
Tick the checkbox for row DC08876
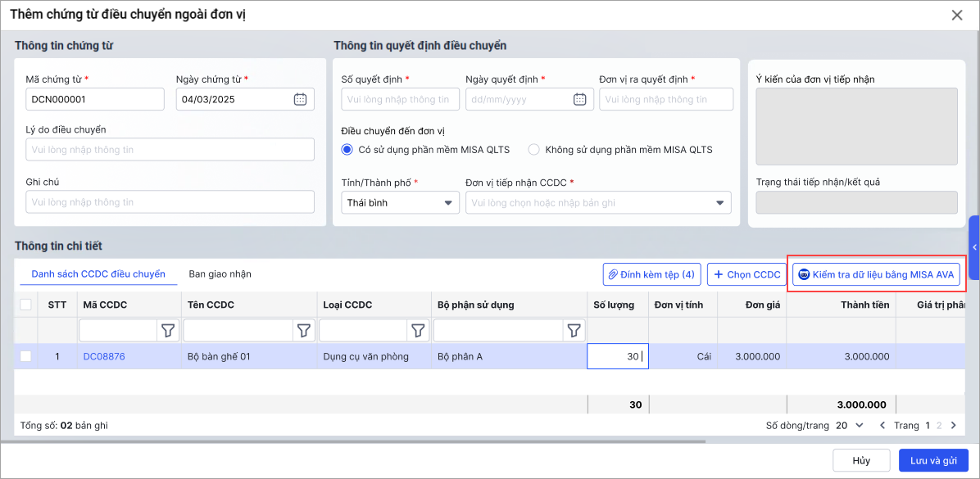26,356
